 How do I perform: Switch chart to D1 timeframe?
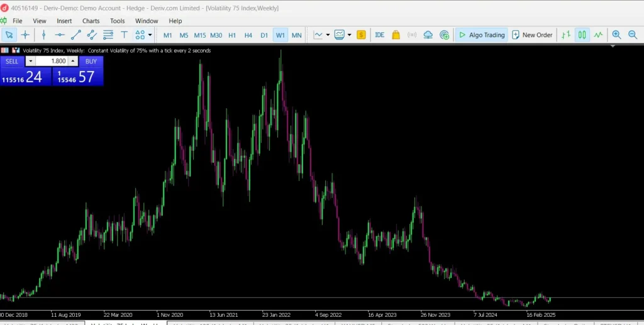coord(264,35)
